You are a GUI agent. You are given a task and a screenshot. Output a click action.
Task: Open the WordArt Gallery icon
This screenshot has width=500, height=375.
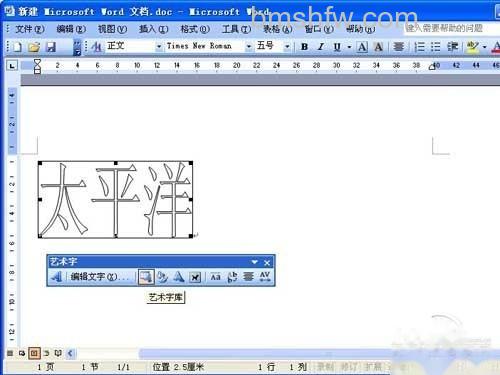146,277
